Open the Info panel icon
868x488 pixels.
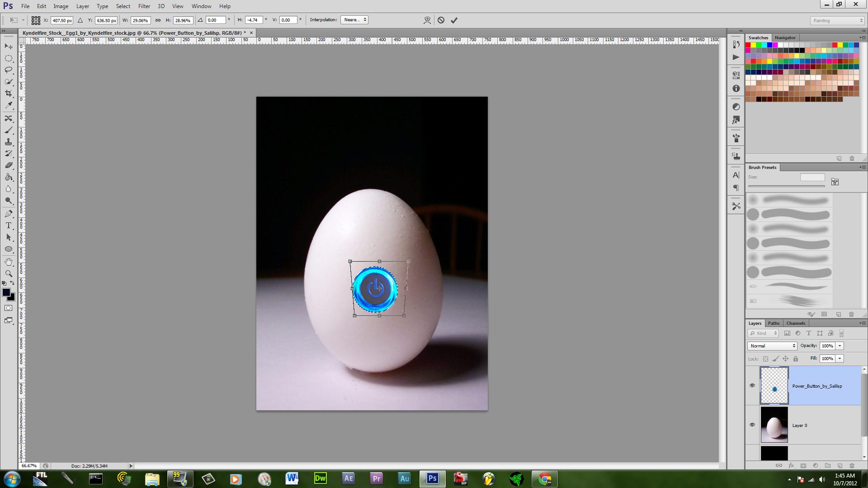click(x=736, y=89)
